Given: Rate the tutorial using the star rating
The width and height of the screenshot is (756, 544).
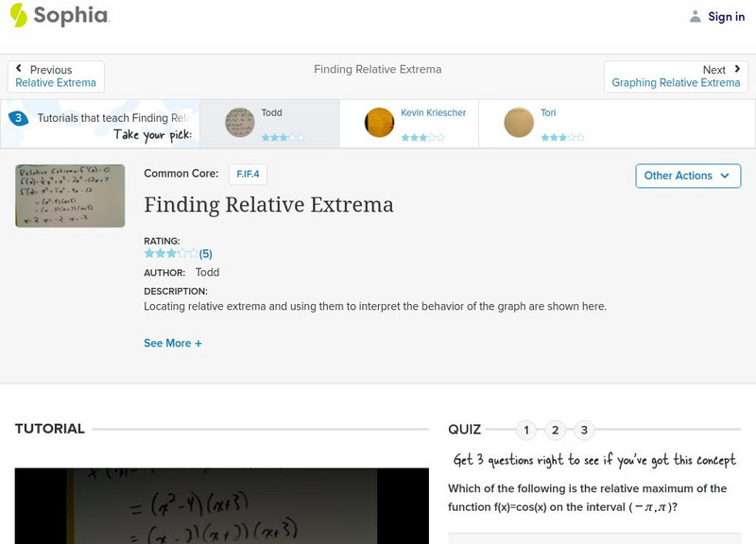Looking at the screenshot, I should (168, 253).
